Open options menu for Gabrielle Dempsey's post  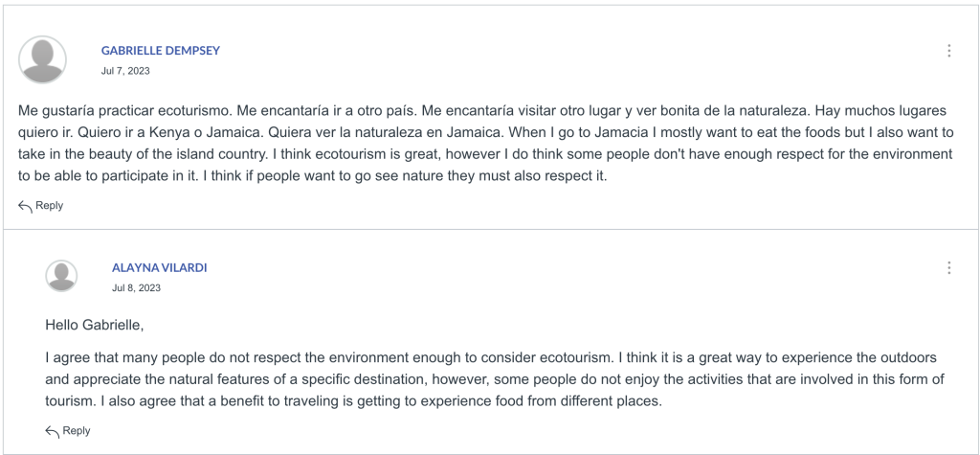(948, 51)
